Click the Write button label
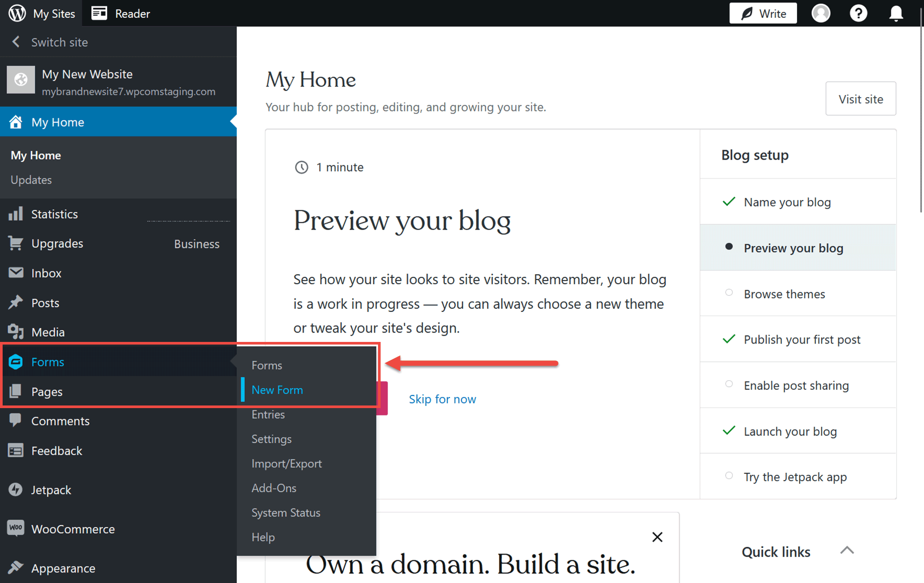This screenshot has width=924, height=583. click(772, 14)
